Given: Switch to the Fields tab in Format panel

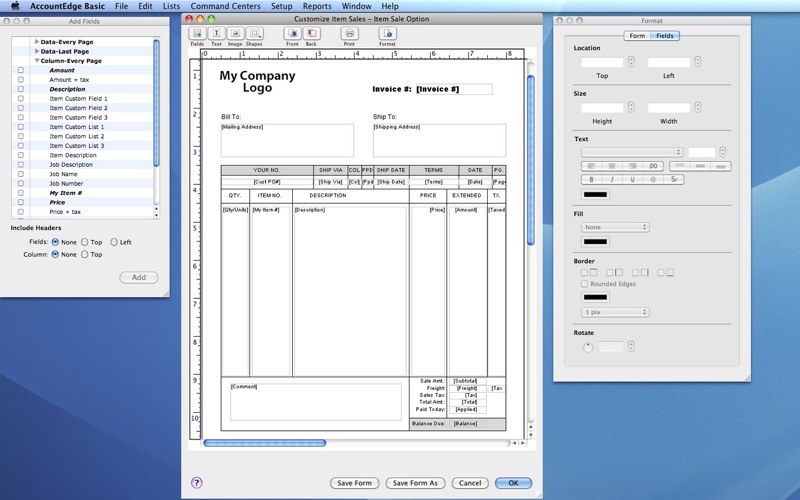Looking at the screenshot, I should tap(664, 36).
